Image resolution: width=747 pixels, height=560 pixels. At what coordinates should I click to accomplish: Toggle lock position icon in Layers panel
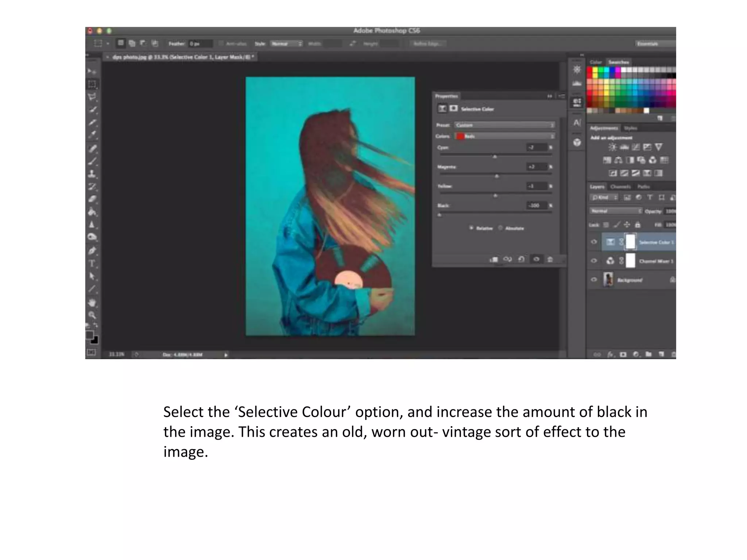pos(627,225)
